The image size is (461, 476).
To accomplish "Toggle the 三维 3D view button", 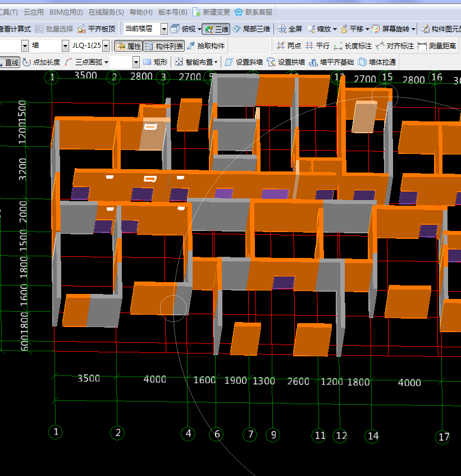I will pos(216,29).
